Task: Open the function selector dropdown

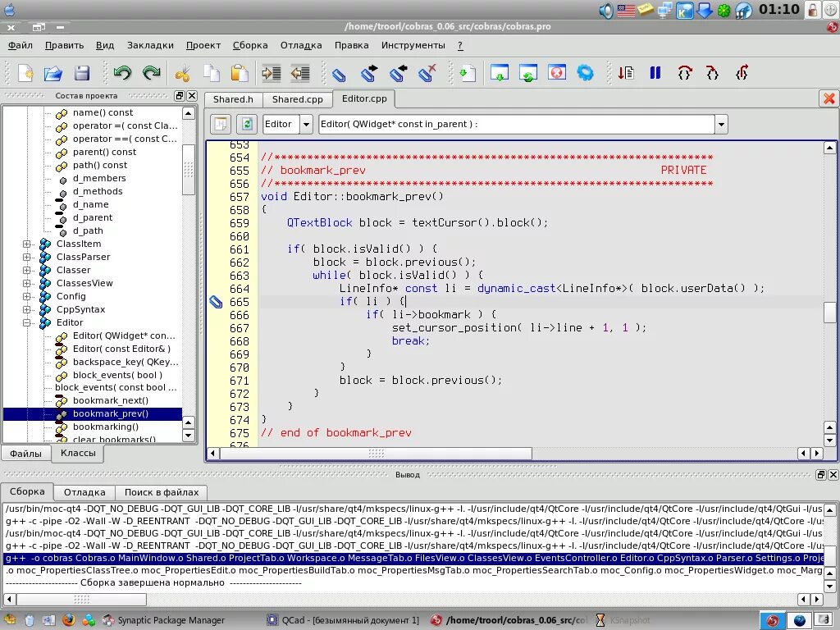Action: point(720,125)
